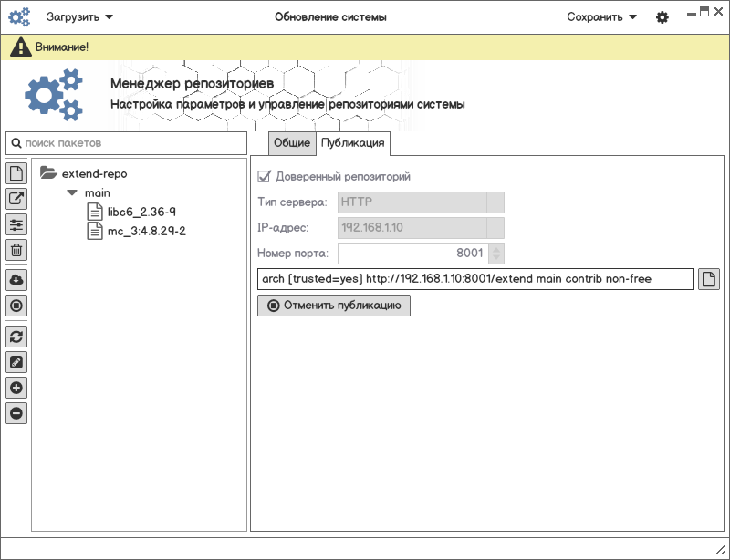Click the Обновление системы window title
This screenshot has width=730, height=560.
(330, 17)
